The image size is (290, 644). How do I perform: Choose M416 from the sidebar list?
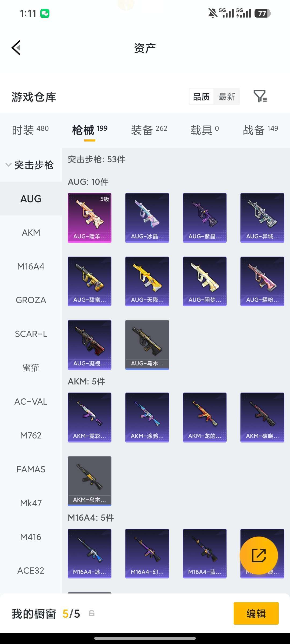(x=31, y=537)
